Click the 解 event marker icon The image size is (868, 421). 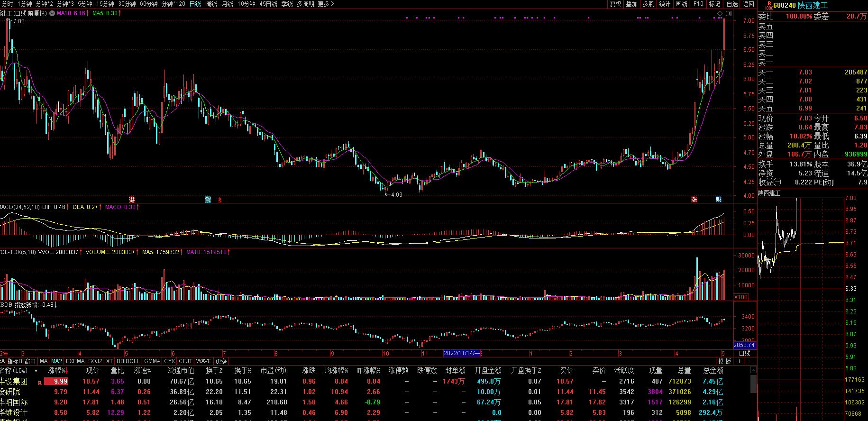(208, 200)
